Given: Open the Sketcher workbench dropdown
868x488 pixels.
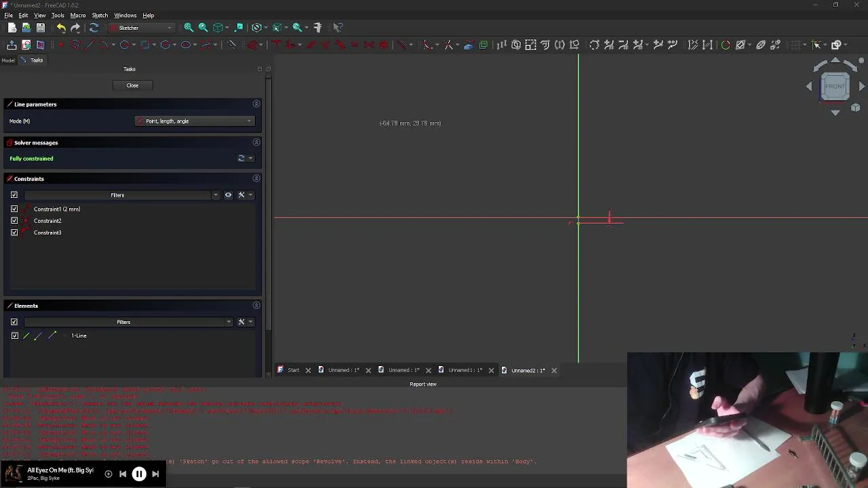Looking at the screenshot, I should pyautogui.click(x=142, y=28).
